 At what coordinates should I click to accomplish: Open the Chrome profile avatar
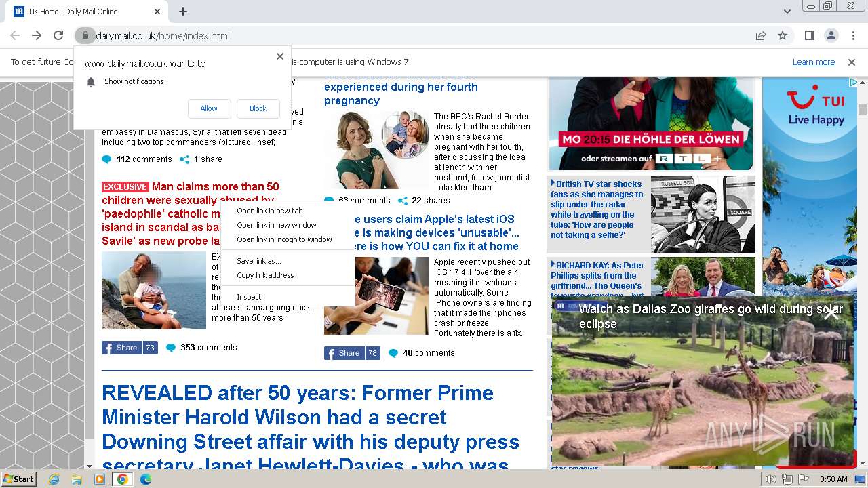click(831, 36)
